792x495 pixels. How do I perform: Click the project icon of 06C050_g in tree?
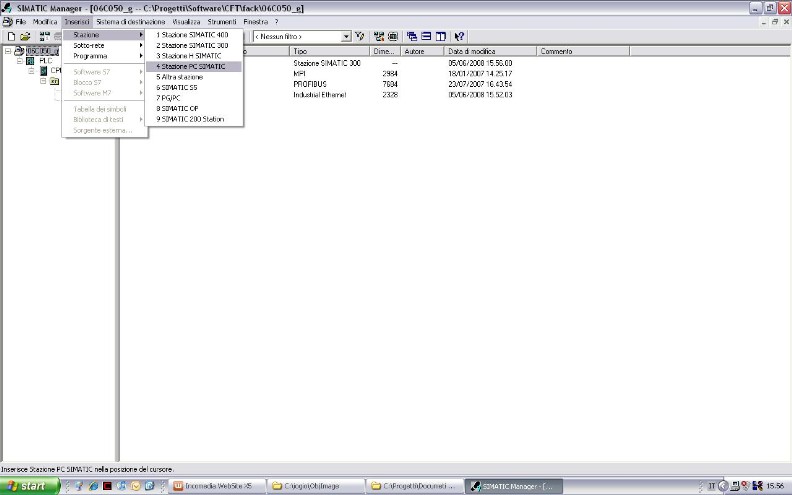(19, 51)
